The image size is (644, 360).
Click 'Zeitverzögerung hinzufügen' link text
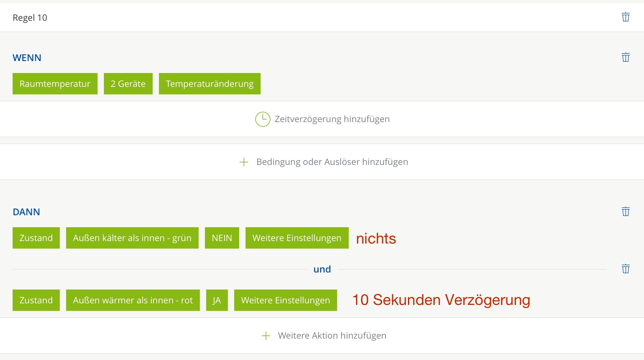(x=332, y=119)
